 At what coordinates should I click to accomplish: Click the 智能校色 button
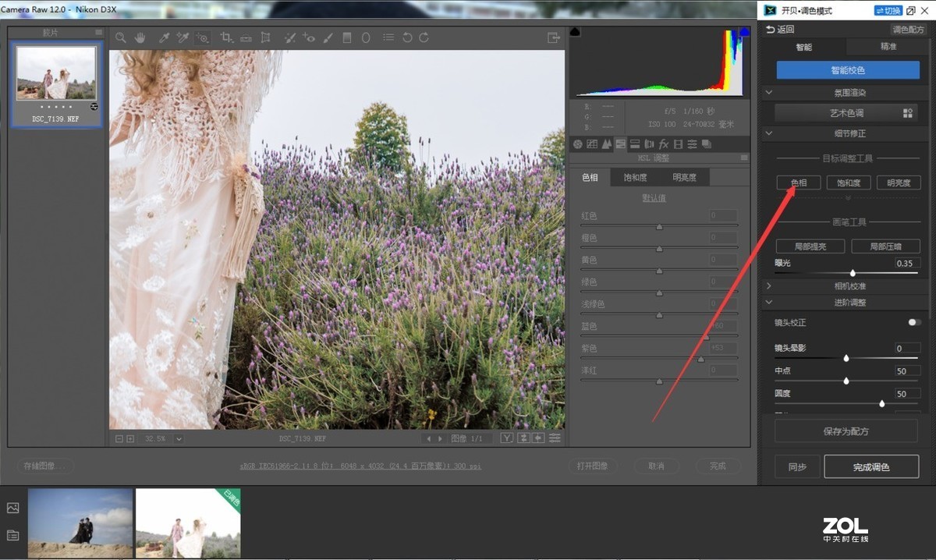point(847,70)
